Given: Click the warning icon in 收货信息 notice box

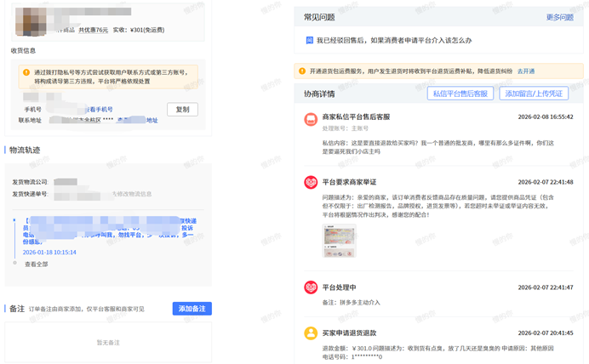Looking at the screenshot, I should tap(26, 72).
